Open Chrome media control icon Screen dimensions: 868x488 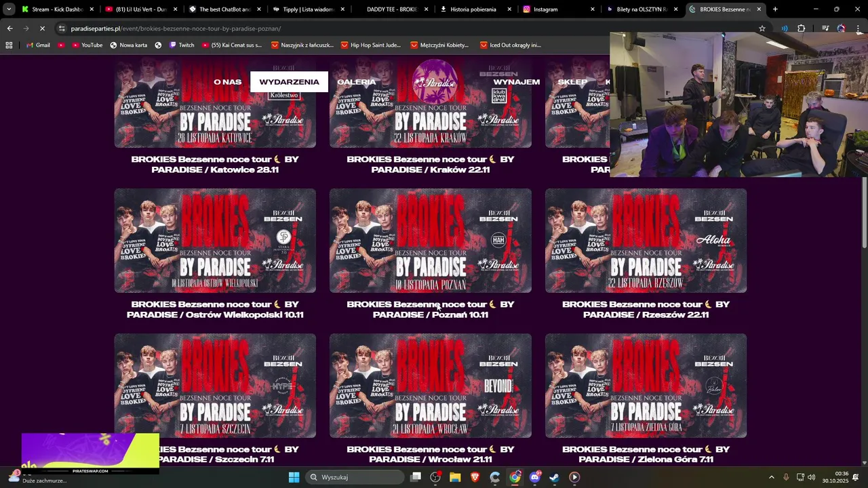[825, 28]
